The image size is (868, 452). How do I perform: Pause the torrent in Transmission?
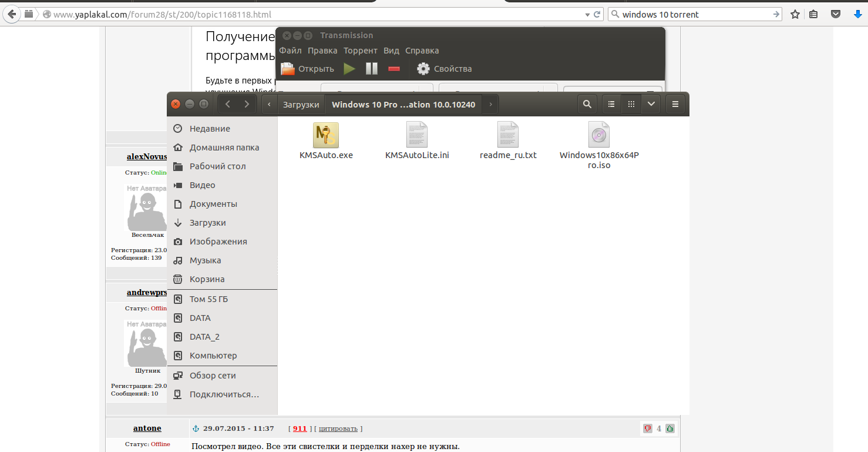(x=372, y=69)
